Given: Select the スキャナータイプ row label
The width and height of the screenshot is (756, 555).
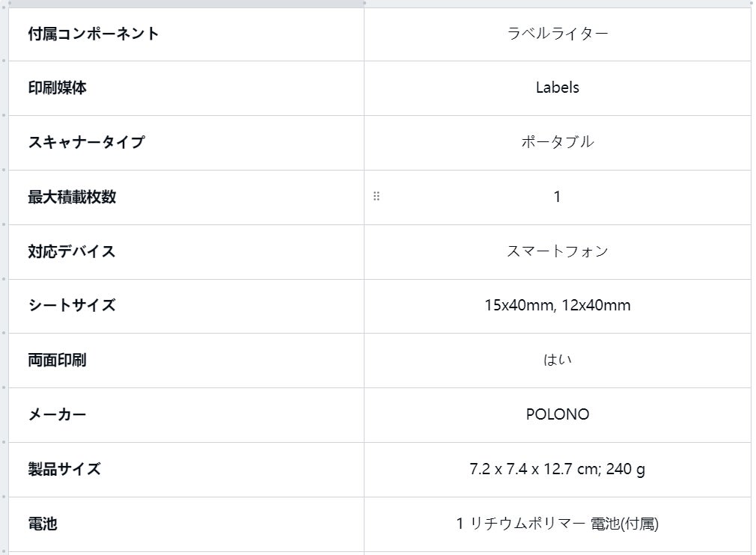Looking at the screenshot, I should 86,142.
